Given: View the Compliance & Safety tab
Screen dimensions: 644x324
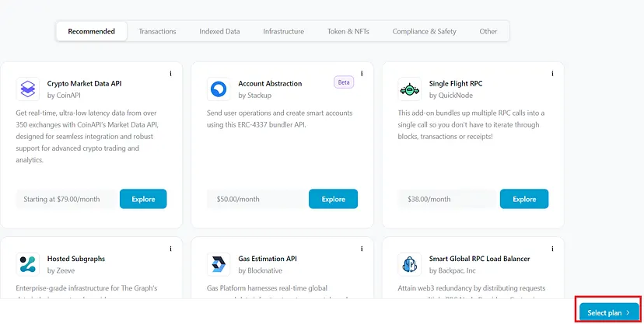Looking at the screenshot, I should pos(425,31).
